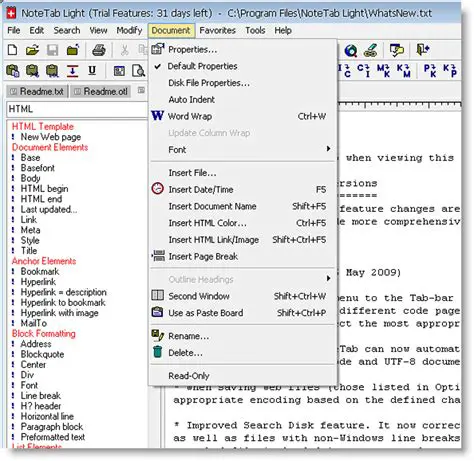
Task: Click the underlined U toolbar icon
Action: [92, 70]
